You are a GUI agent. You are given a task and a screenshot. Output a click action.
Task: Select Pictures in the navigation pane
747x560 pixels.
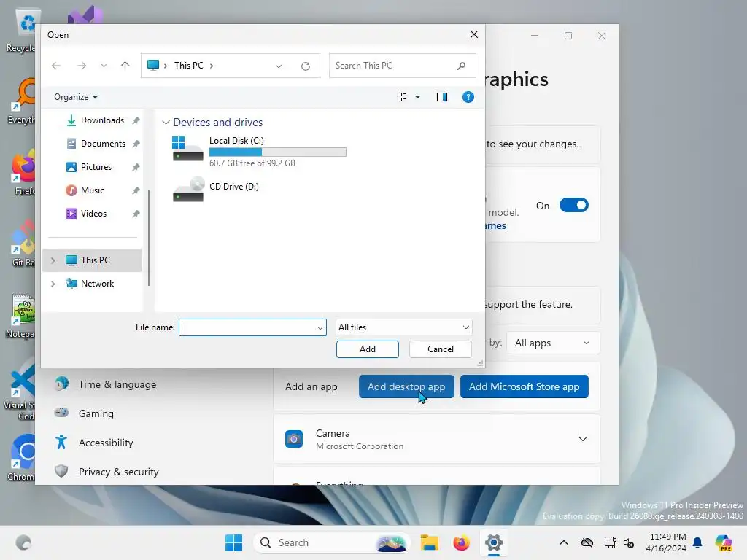(96, 167)
